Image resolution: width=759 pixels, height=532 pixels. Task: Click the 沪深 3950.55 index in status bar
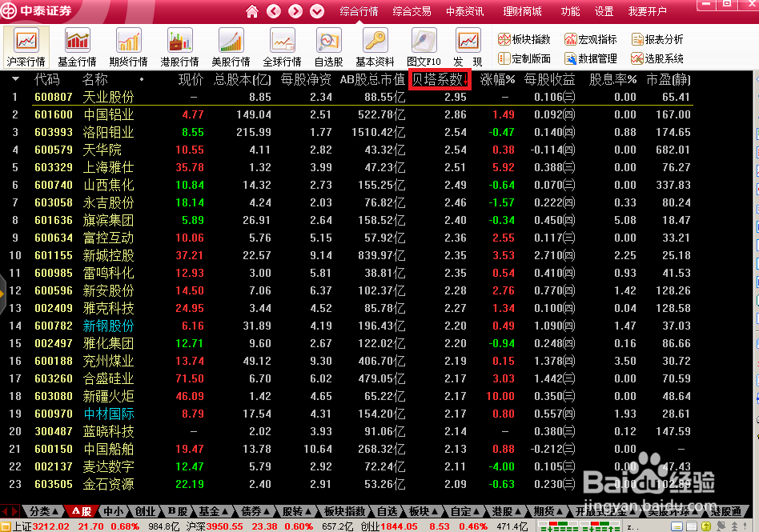tap(215, 526)
